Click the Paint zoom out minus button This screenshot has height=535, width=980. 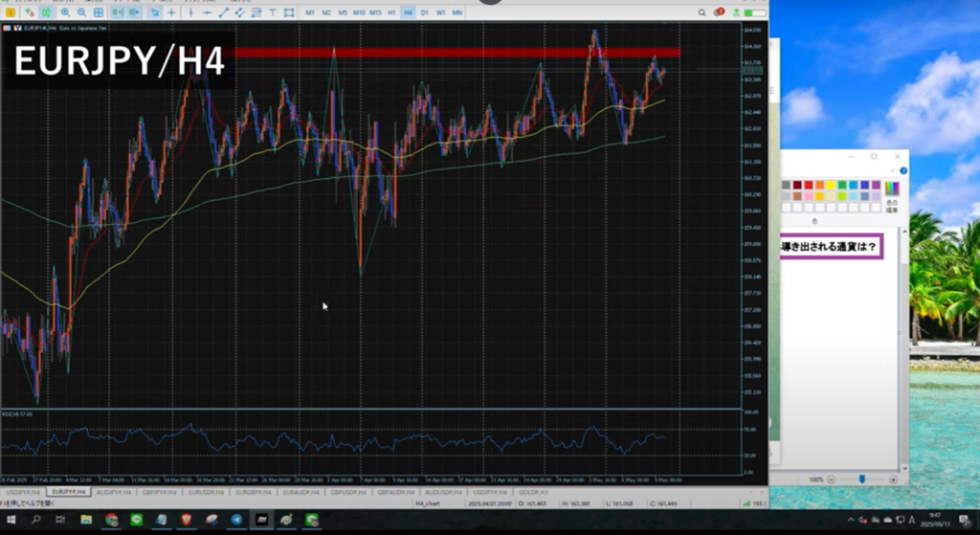coord(832,479)
